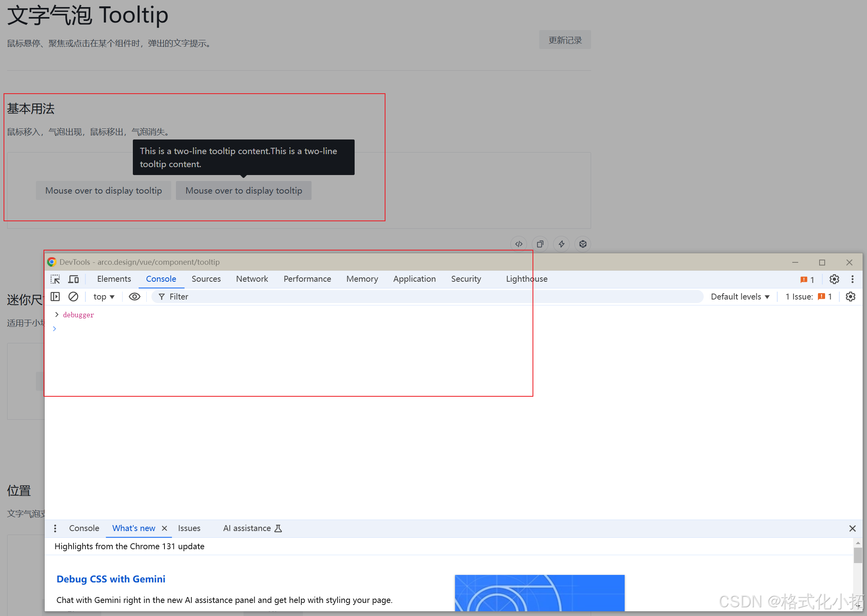Viewport: 867px width, 616px height.
Task: Click the copy code icon below the demo
Action: tap(540, 244)
